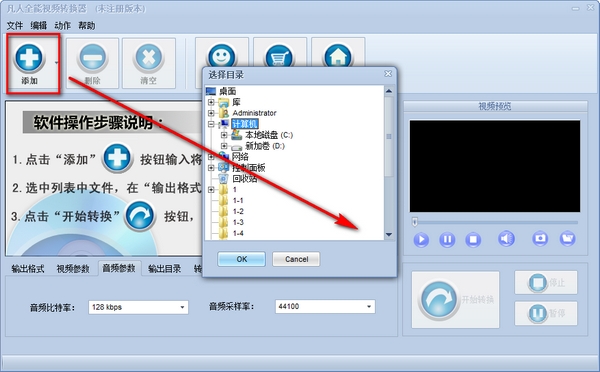Click the video preview Stop button

(x=473, y=240)
